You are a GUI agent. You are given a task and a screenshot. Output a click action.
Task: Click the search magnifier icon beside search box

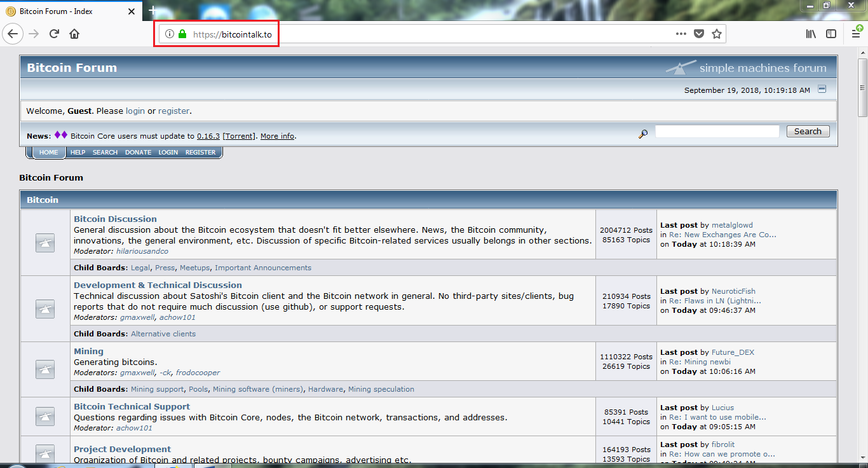643,134
